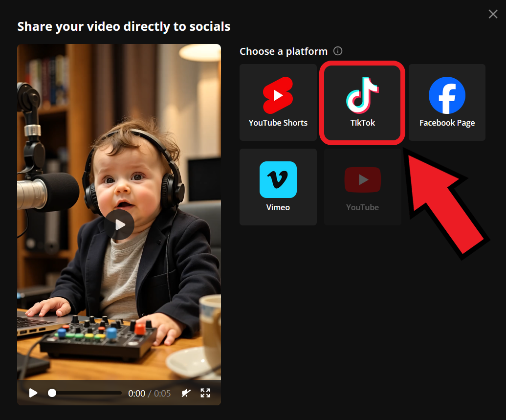This screenshot has height=420, width=506.
Task: Select the Facebook Page platform tile
Action: pos(447,102)
